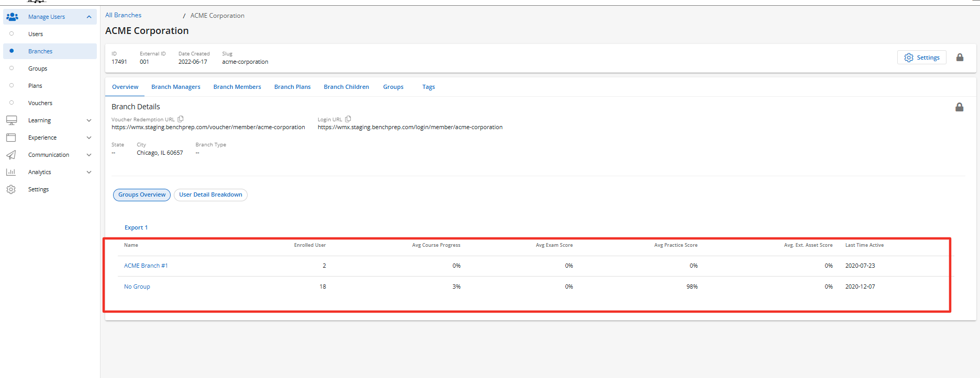Open the Tags tab
This screenshot has width=980, height=378.
click(x=429, y=87)
